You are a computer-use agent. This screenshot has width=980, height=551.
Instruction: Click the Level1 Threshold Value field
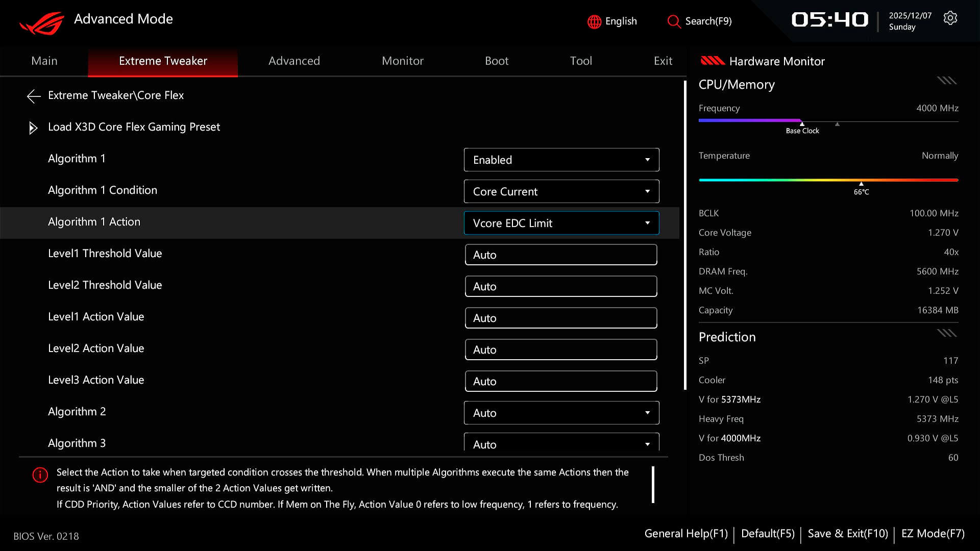[x=561, y=255]
